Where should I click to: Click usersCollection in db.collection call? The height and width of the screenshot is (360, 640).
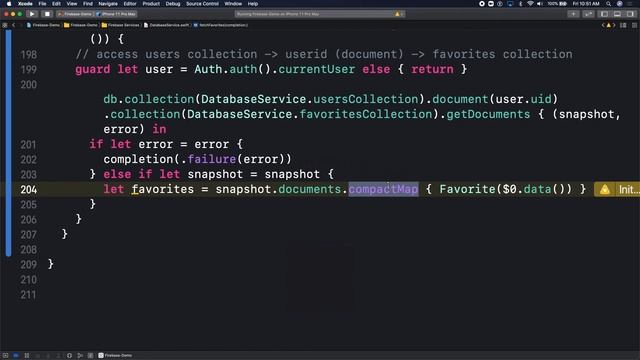pyautogui.click(x=366, y=99)
